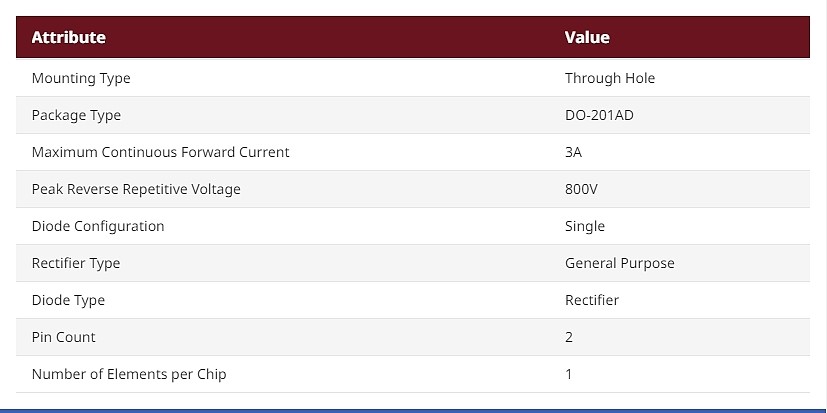
Task: Select Number of Elements per Chip label
Action: [129, 374]
